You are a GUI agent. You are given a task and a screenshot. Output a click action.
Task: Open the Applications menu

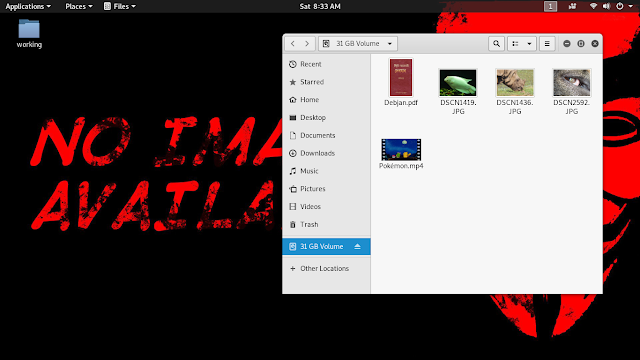pos(28,6)
